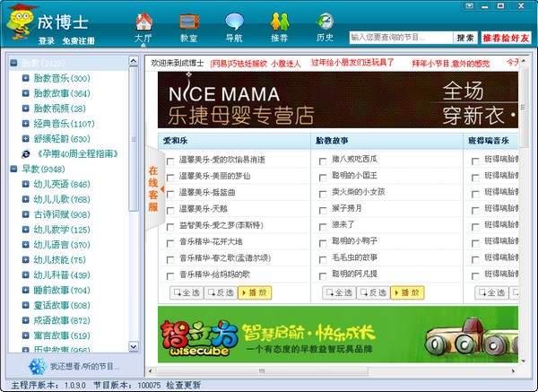The height and width of the screenshot is (392, 538).
Task: Open the 导航 speech-bubble icon
Action: (234, 22)
